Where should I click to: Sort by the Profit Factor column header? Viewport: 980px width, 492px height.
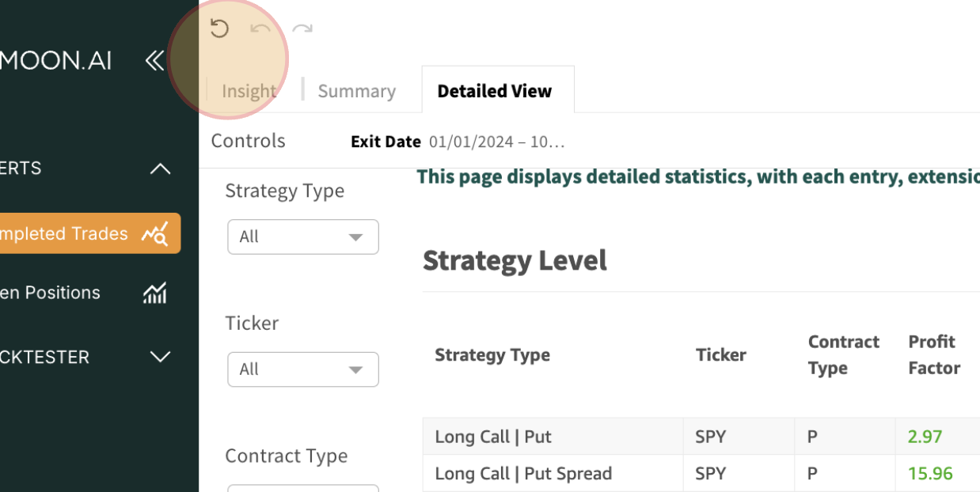[x=933, y=354]
